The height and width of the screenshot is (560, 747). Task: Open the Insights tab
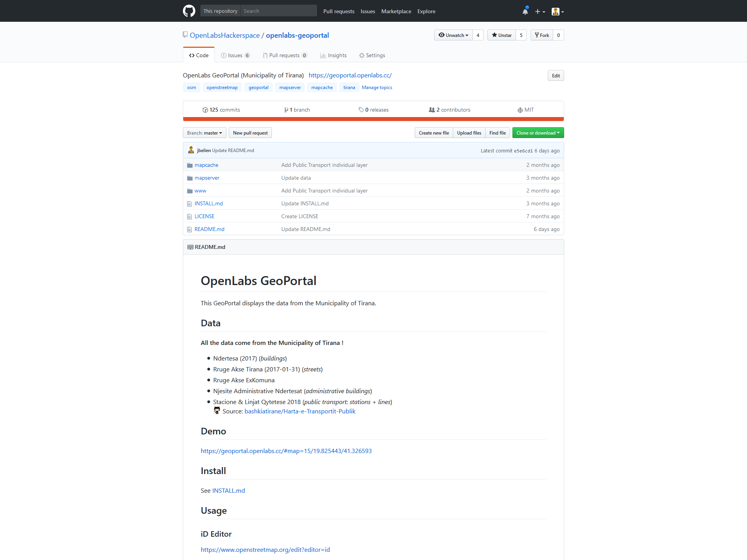[333, 56]
